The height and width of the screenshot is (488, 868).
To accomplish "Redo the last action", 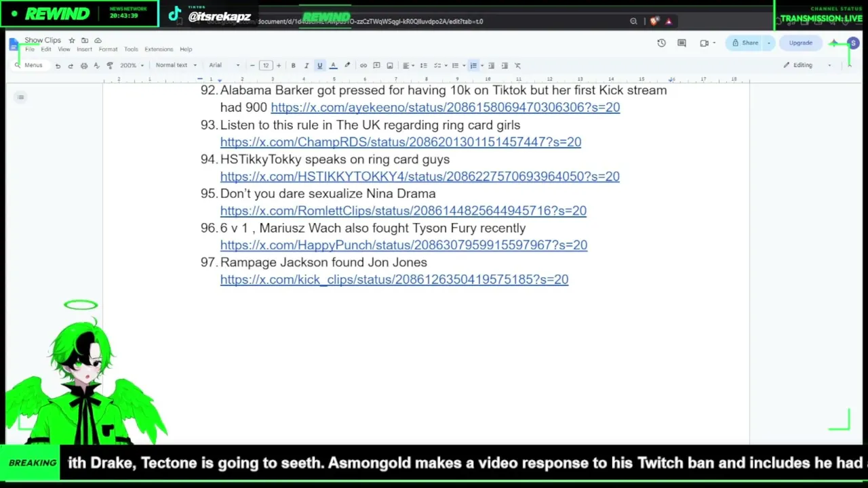I will coord(71,66).
